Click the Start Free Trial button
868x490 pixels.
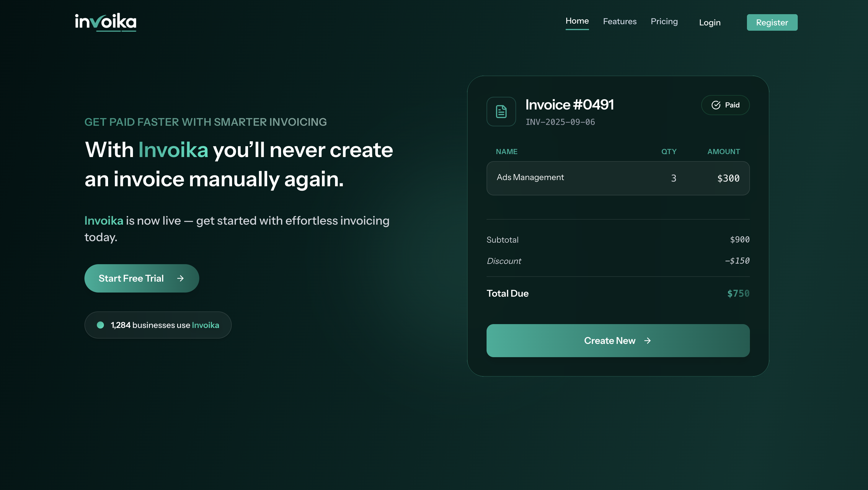141,278
